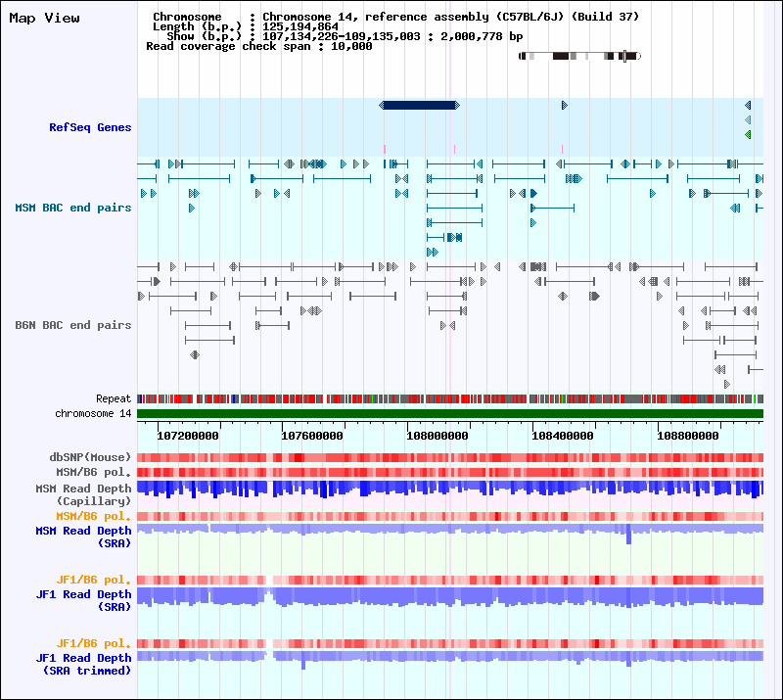This screenshot has width=783, height=700.
Task: Click MSM Read Depth (Capillary) blue histogram
Action: point(450,489)
